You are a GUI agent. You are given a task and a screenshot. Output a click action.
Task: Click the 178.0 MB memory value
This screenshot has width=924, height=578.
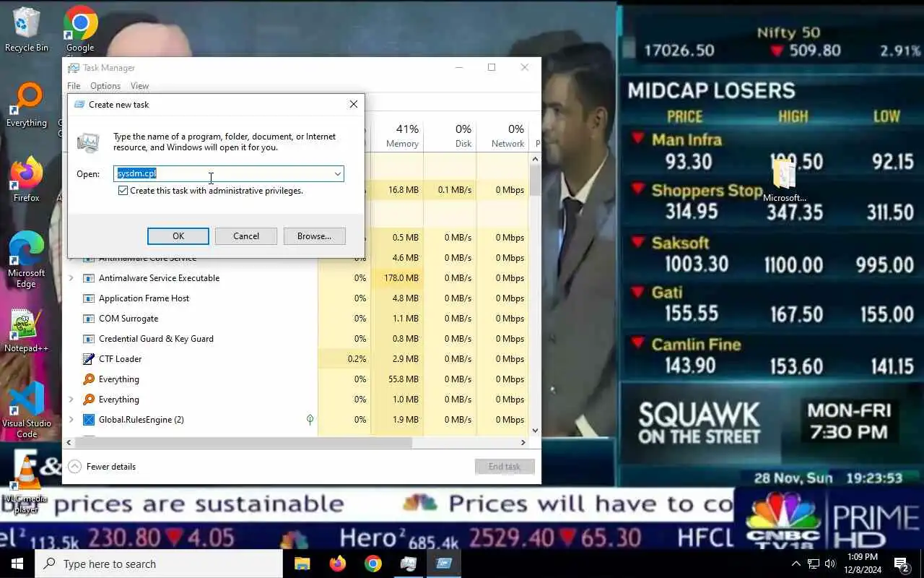tap(401, 278)
